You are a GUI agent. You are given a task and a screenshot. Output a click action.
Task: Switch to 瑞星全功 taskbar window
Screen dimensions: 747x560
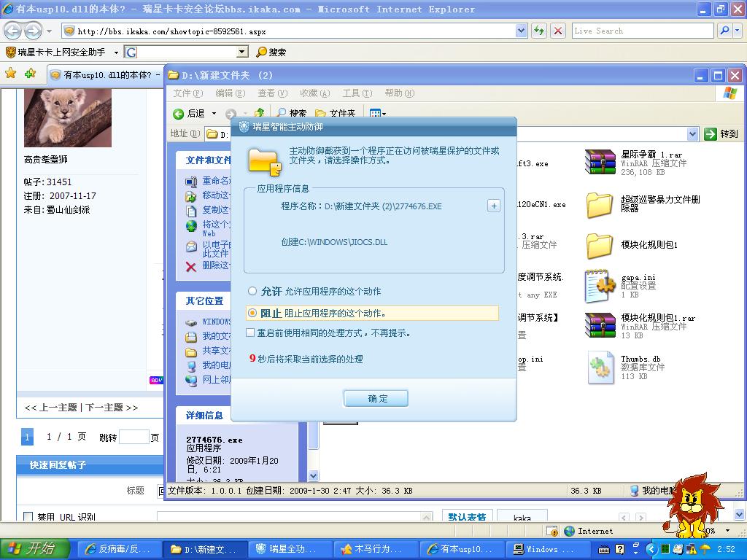(x=290, y=549)
